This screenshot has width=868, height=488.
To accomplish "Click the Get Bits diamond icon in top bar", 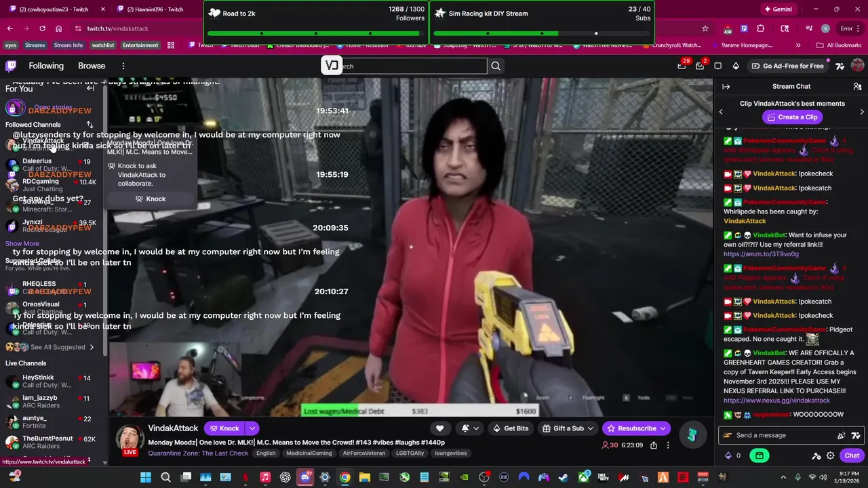I will [736, 66].
